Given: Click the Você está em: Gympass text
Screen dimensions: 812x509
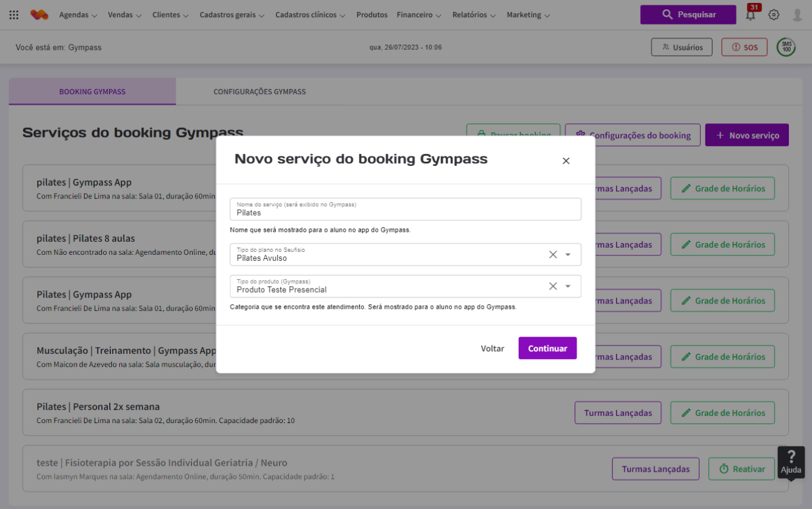Looking at the screenshot, I should pyautogui.click(x=59, y=47).
